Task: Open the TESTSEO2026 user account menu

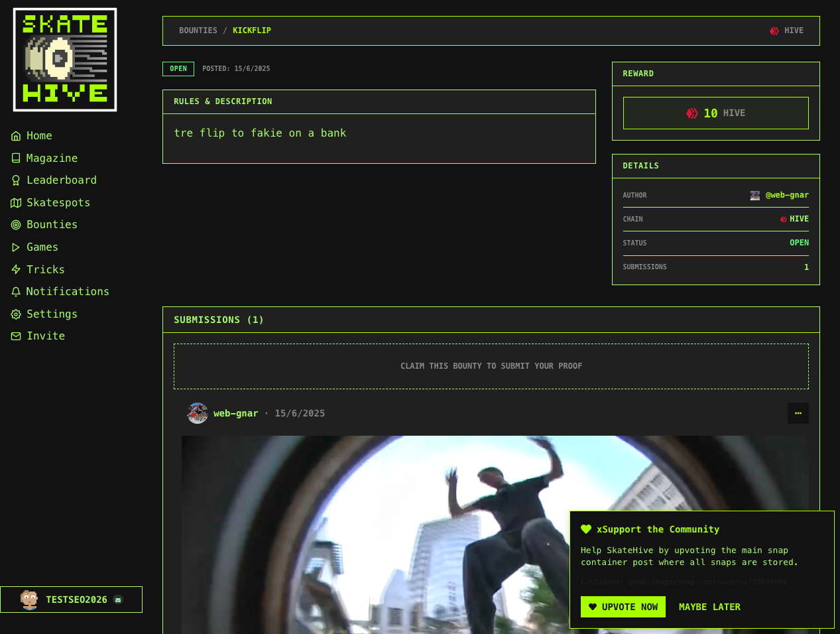Action: [71, 600]
